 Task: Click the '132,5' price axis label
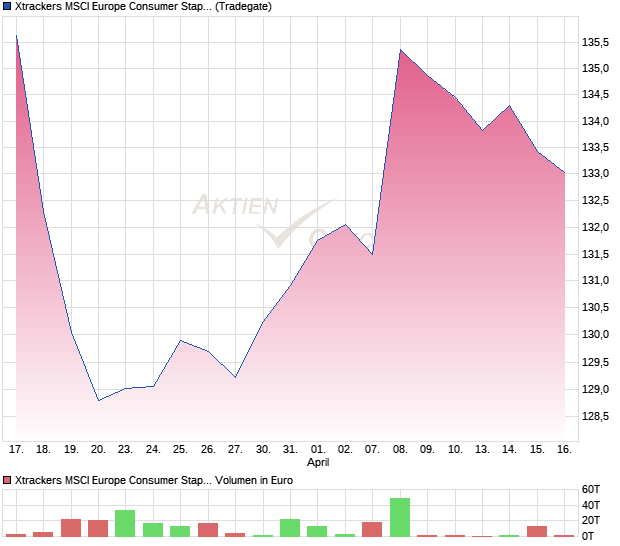click(x=595, y=200)
